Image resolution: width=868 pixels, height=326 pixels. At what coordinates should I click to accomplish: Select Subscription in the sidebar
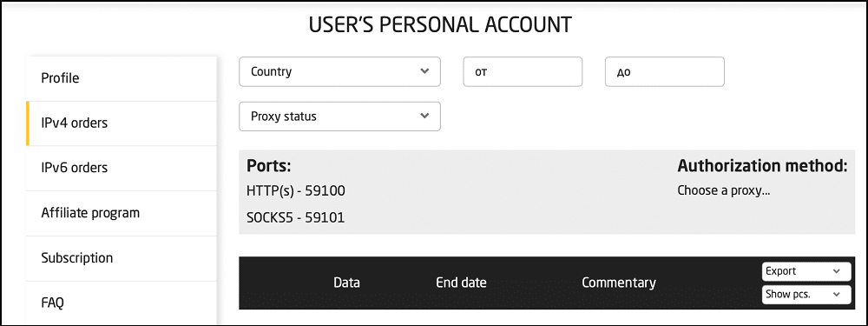coord(122,258)
